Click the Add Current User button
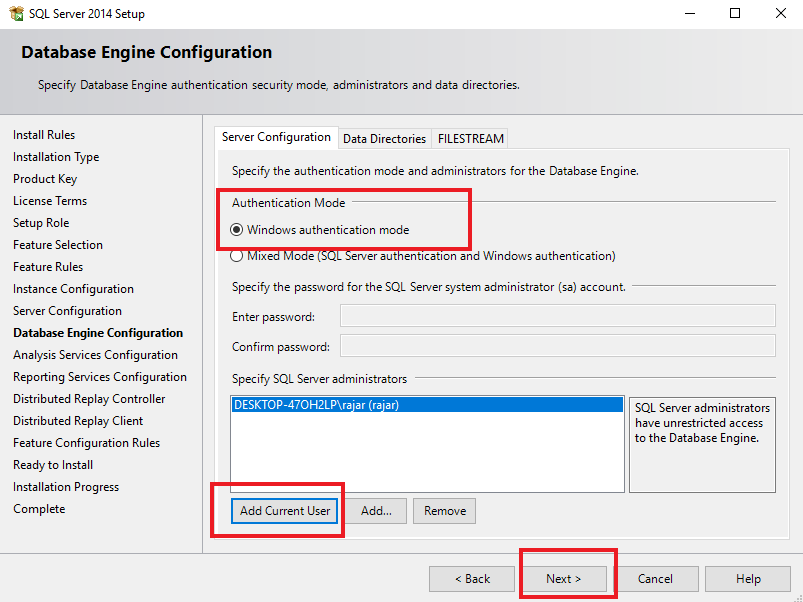Viewport: 803px width, 602px height. click(x=285, y=511)
